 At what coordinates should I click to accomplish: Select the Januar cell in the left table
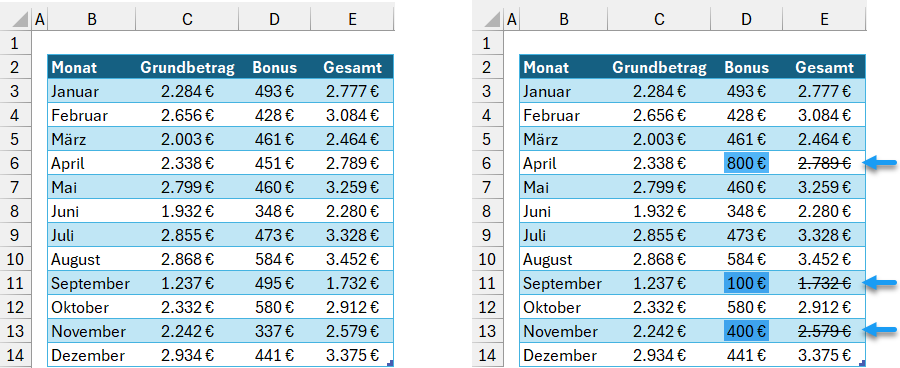click(91, 91)
